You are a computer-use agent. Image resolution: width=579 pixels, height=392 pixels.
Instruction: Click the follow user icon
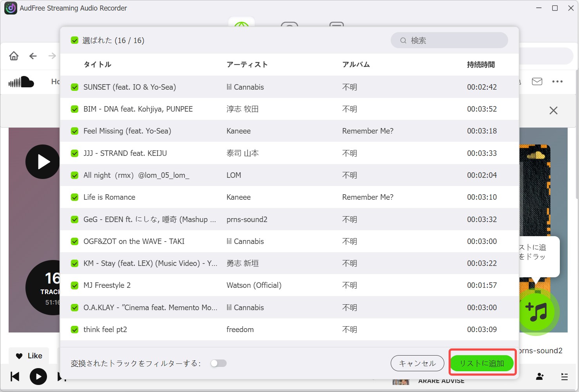[540, 376]
